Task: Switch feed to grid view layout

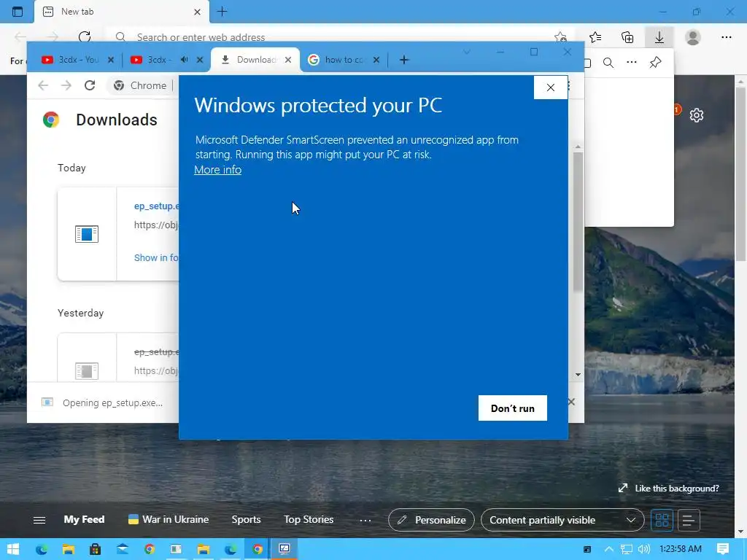Action: (662, 520)
